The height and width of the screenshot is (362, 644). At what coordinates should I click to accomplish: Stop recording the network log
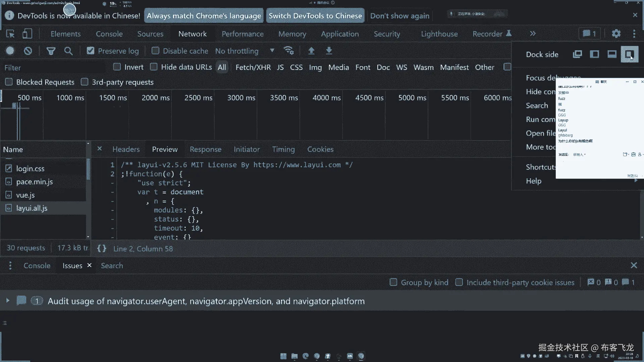click(10, 51)
